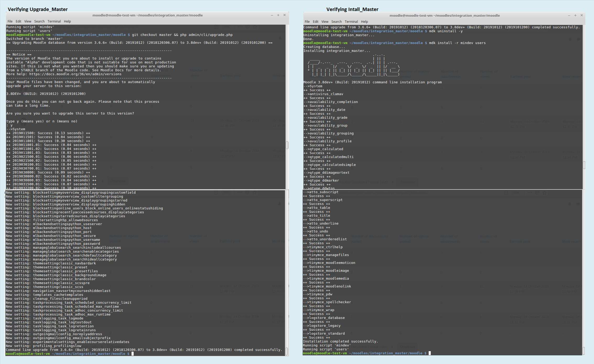Maximize the Upgrade_Master terminal window
Image resolution: width=594 pixels, height=364 pixels.
(278, 15)
